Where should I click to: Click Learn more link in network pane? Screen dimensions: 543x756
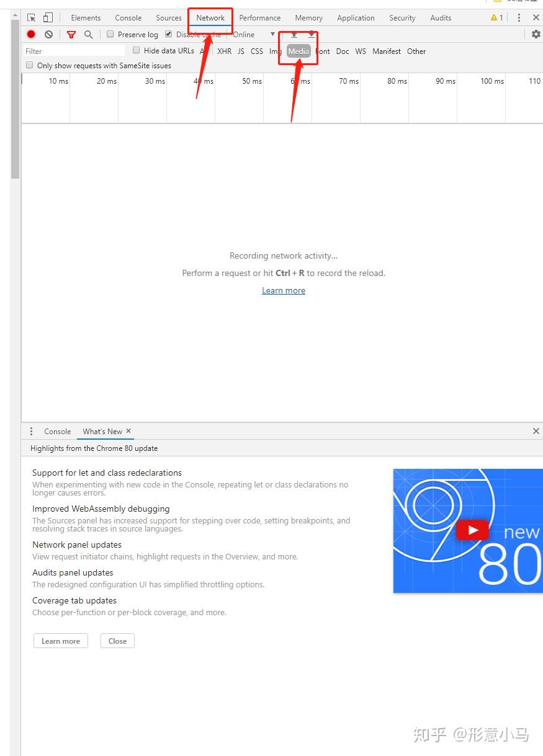pyautogui.click(x=284, y=290)
